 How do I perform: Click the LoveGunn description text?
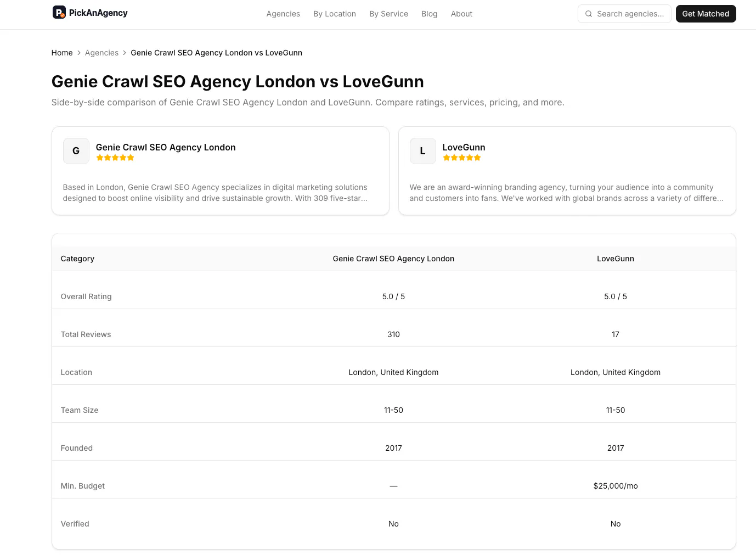566,193
